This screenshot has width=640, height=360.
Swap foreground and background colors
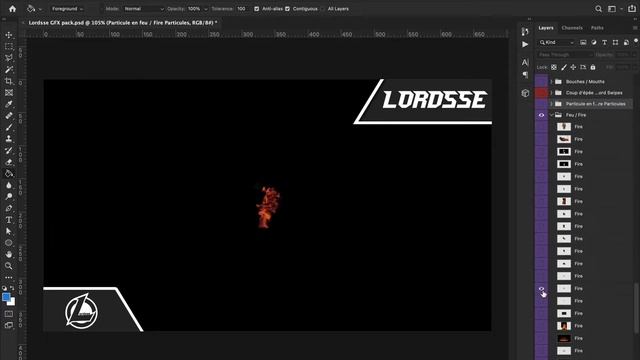(x=12, y=288)
